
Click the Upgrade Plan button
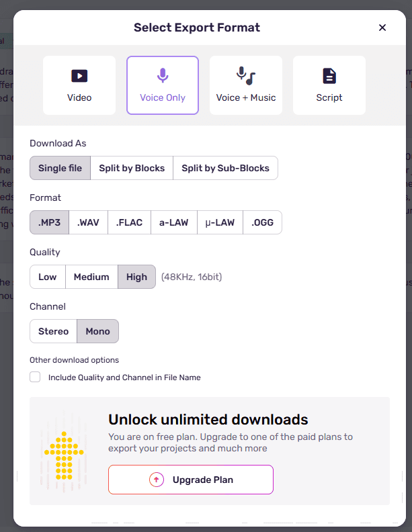point(191,480)
